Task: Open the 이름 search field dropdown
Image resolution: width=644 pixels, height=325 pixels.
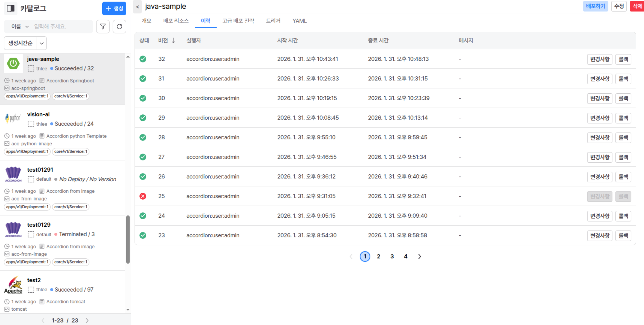Action: (20, 26)
